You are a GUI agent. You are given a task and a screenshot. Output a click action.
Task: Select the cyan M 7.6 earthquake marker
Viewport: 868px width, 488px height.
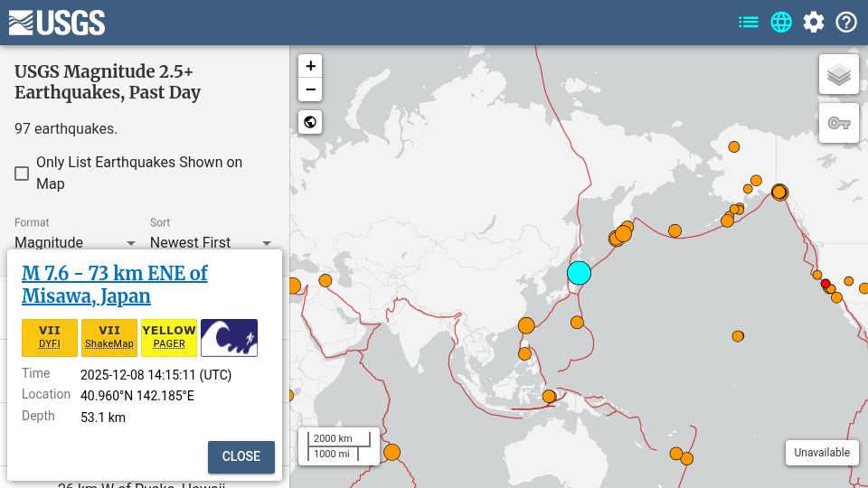[579, 273]
